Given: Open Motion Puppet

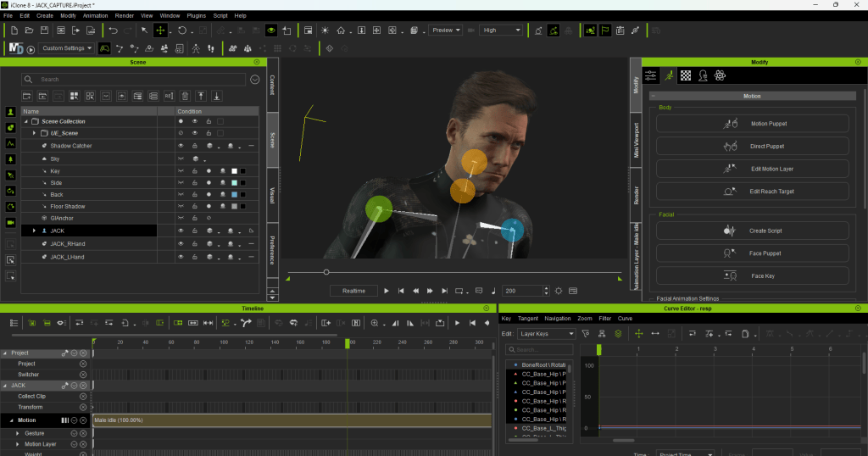Looking at the screenshot, I should click(753, 124).
